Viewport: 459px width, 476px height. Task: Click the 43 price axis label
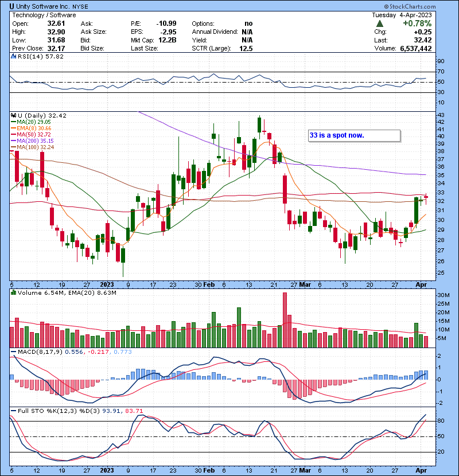(x=441, y=115)
